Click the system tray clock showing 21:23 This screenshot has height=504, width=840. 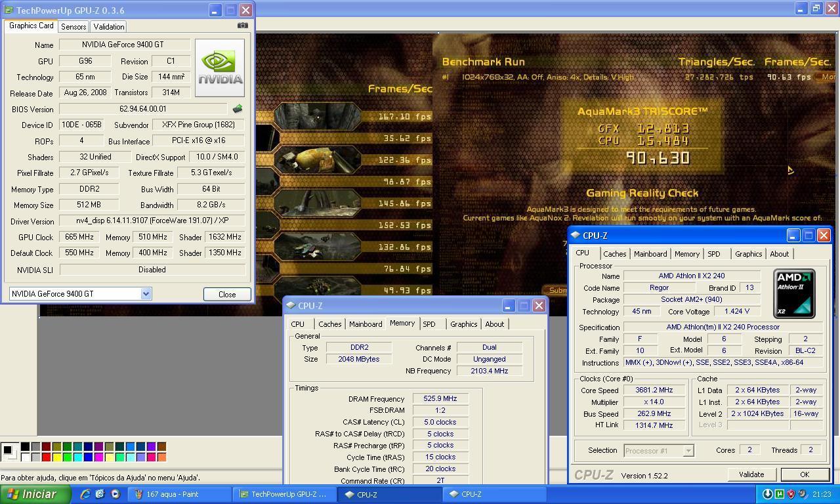pyautogui.click(x=821, y=494)
